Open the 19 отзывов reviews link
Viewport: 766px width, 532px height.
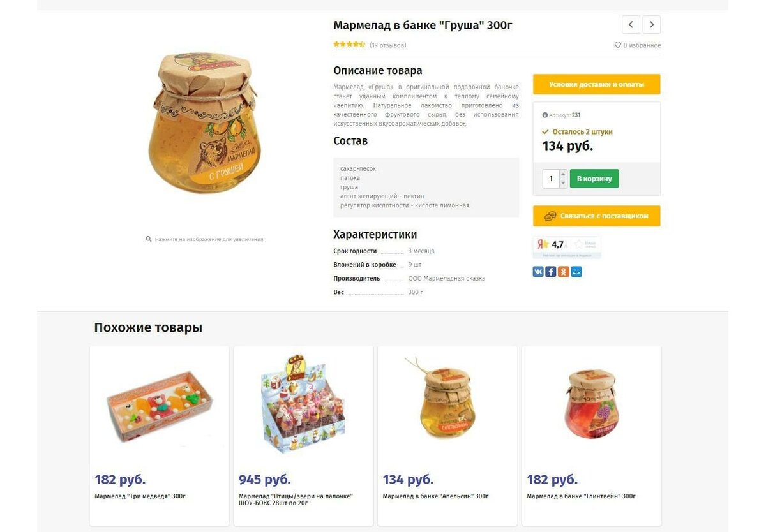pos(388,45)
